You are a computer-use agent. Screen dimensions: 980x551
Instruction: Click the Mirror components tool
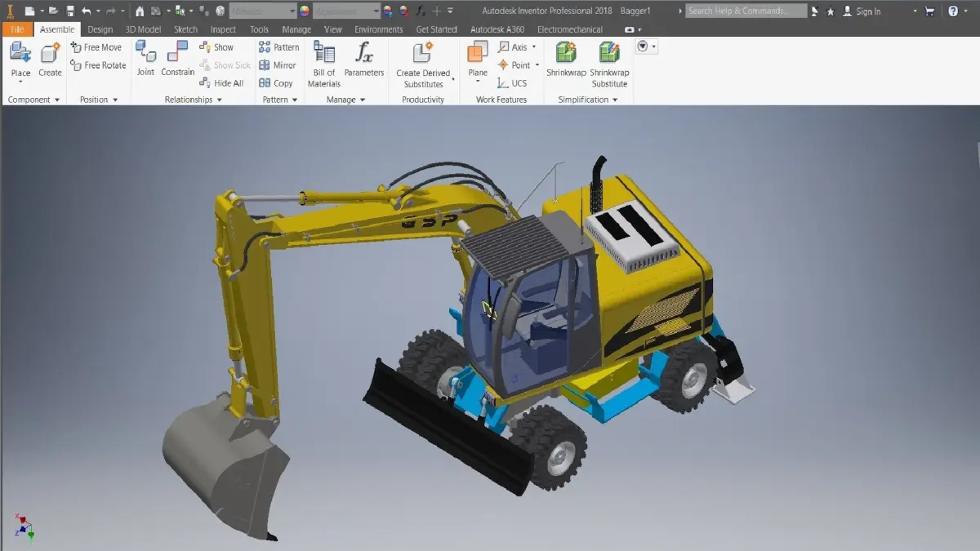[278, 65]
